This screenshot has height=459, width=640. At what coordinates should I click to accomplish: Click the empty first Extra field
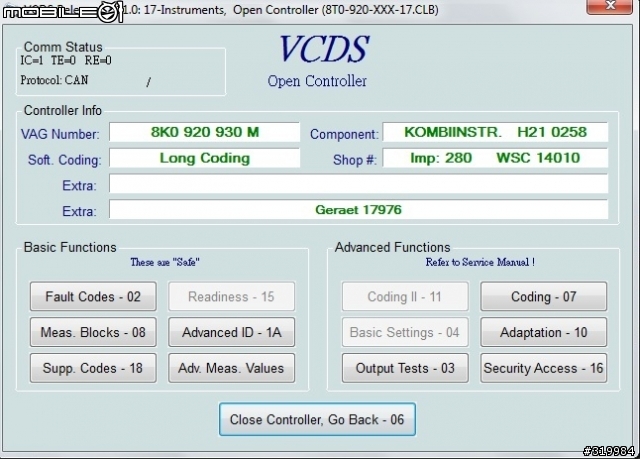coord(358,184)
